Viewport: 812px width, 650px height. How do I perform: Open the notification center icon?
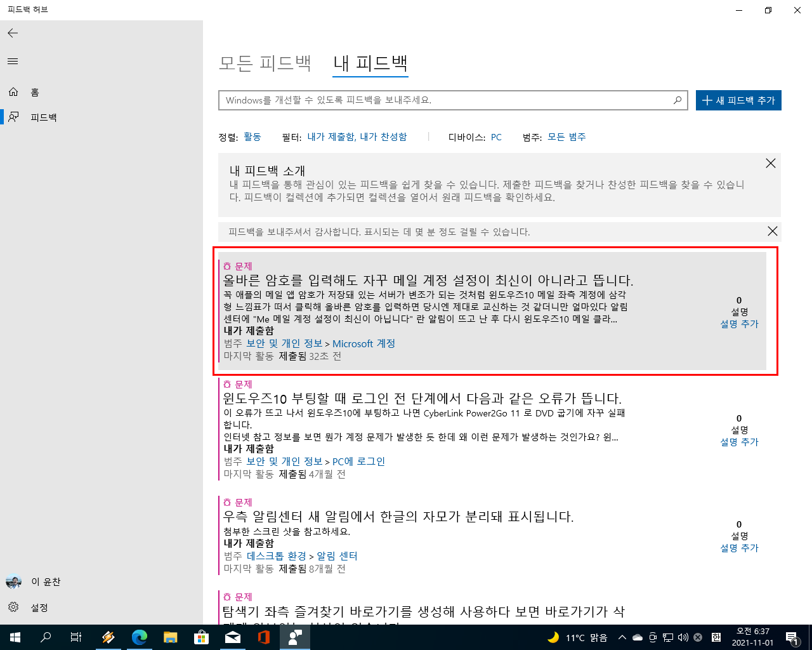click(x=792, y=637)
